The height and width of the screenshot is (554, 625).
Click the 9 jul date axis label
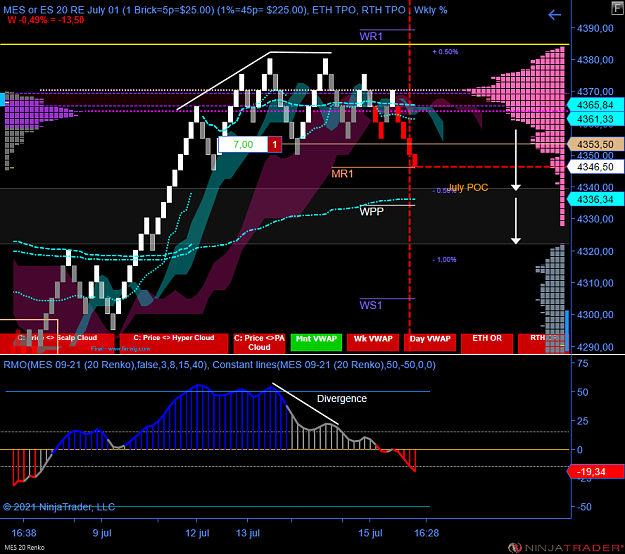[x=102, y=533]
